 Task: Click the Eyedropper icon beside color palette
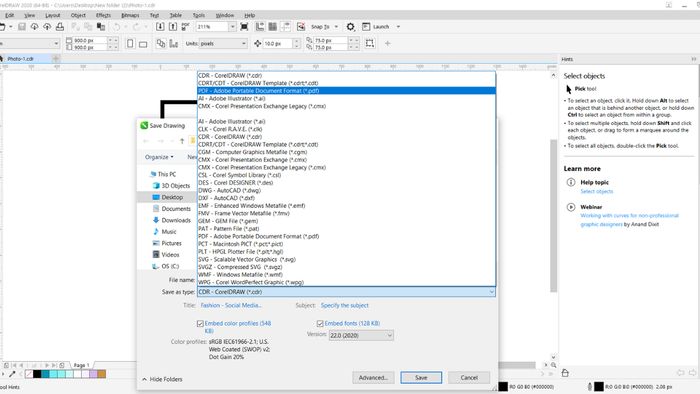pos(12,374)
